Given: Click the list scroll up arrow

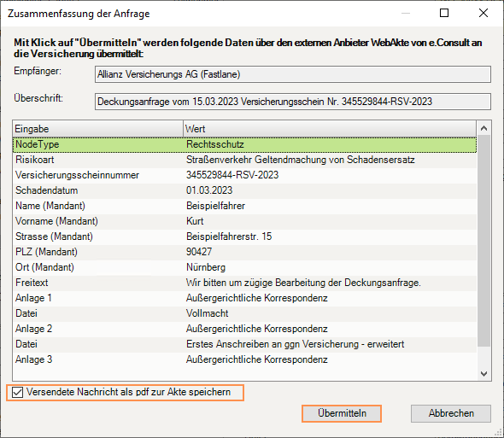Looking at the screenshot, I should pyautogui.click(x=483, y=129).
